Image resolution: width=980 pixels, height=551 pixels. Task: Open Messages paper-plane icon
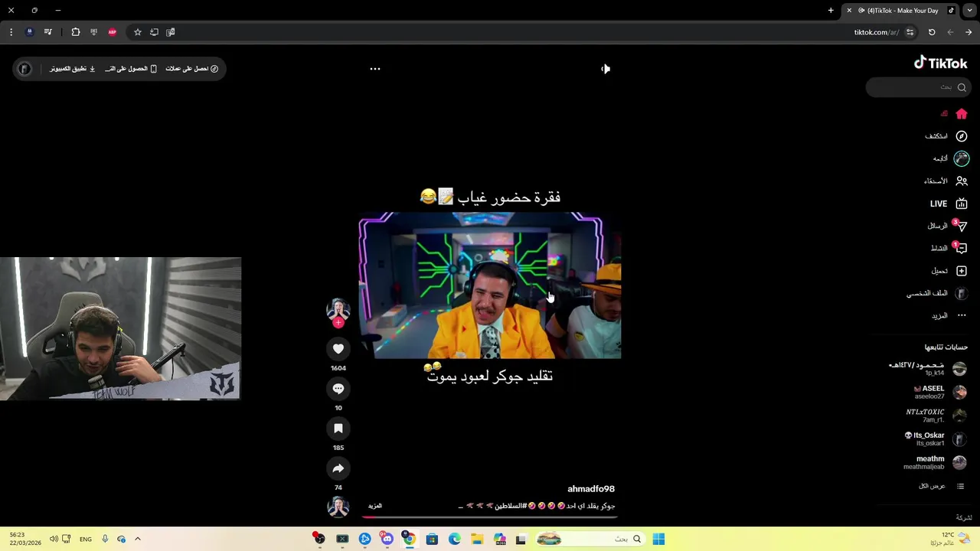coord(962,226)
